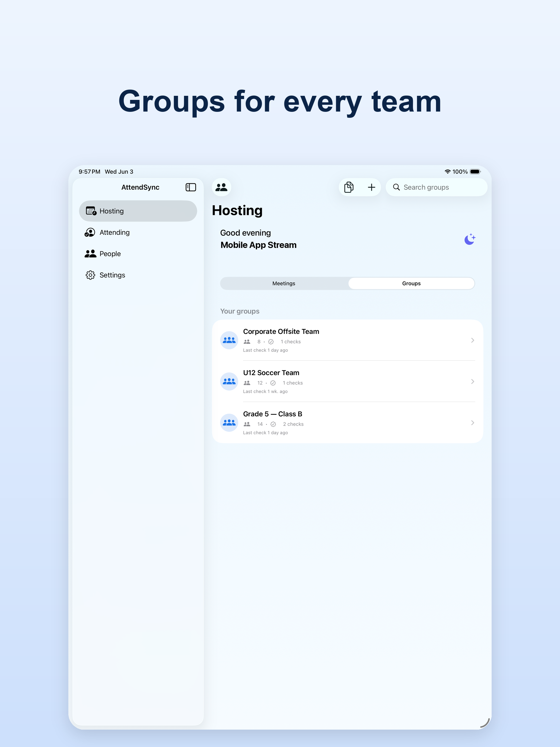Open Settings from the sidebar
Image resolution: width=560 pixels, height=747 pixels.
tap(138, 275)
